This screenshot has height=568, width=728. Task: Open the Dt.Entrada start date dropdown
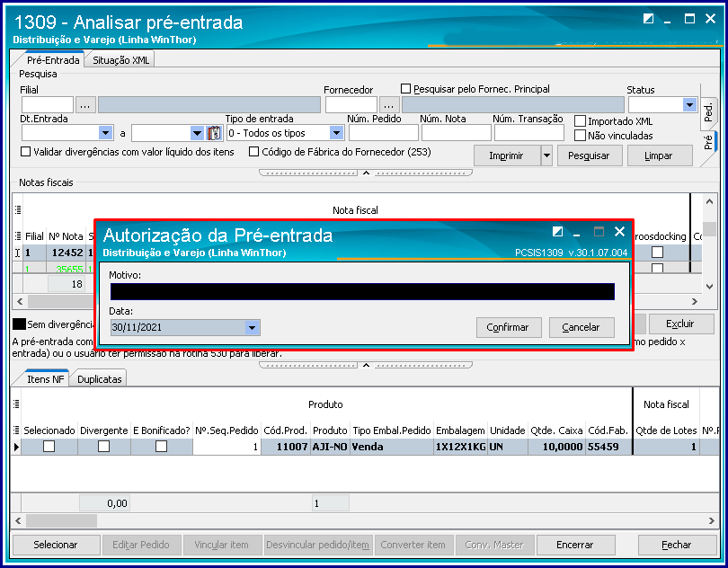[x=106, y=133]
